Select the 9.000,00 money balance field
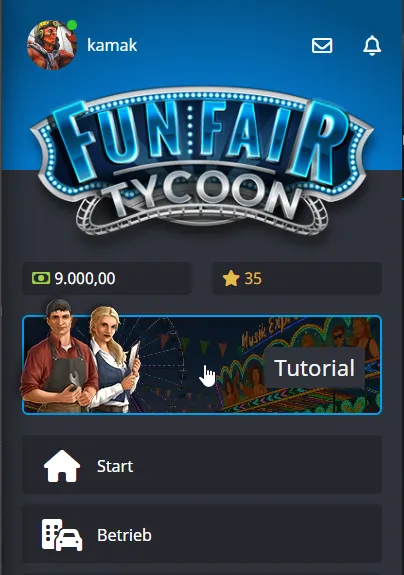 click(x=107, y=278)
